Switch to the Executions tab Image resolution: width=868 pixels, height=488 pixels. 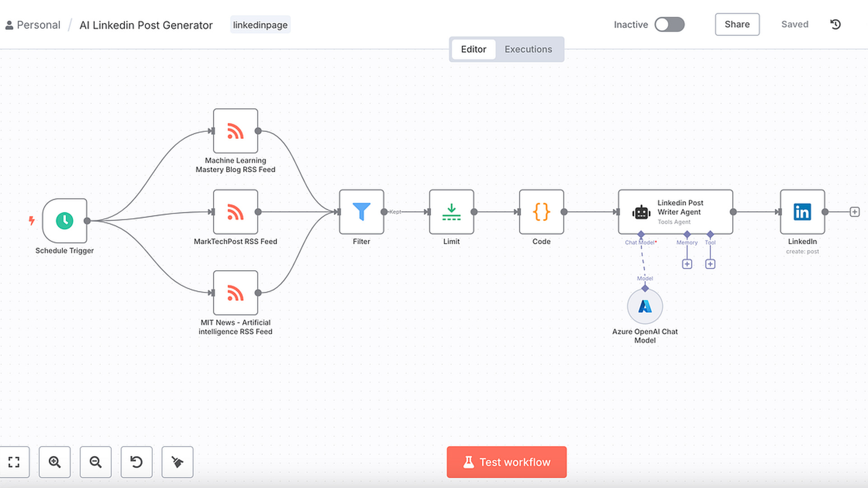[x=528, y=49]
